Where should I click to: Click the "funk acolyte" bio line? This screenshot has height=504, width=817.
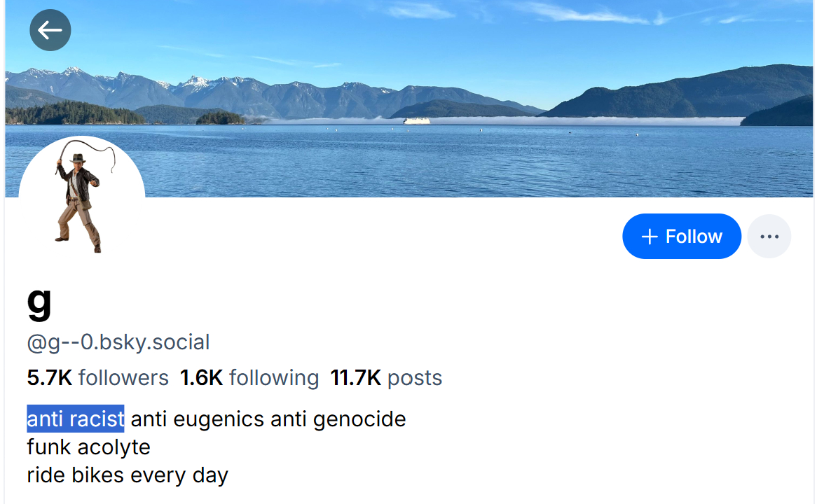pos(88,447)
